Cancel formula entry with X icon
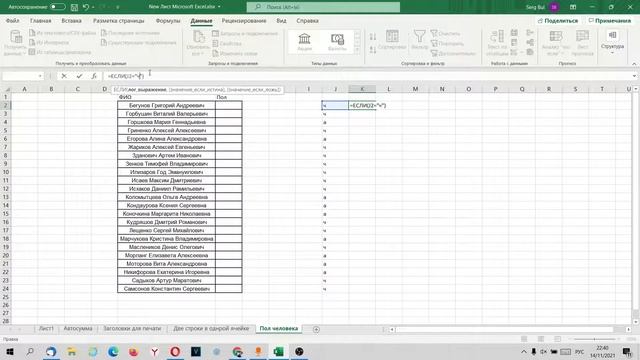The width and height of the screenshot is (640, 360). (x=64, y=76)
